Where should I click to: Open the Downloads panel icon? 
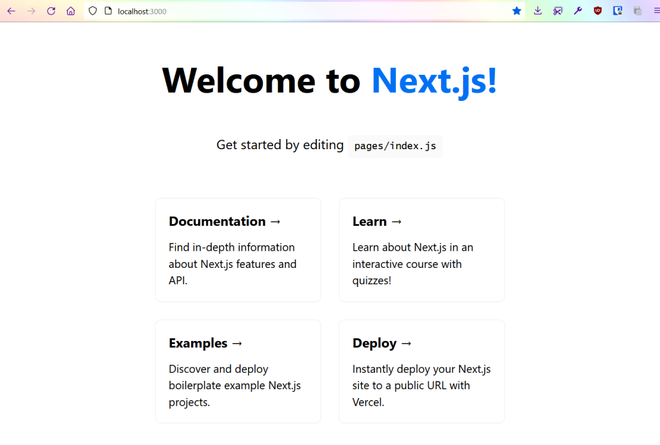pyautogui.click(x=538, y=11)
